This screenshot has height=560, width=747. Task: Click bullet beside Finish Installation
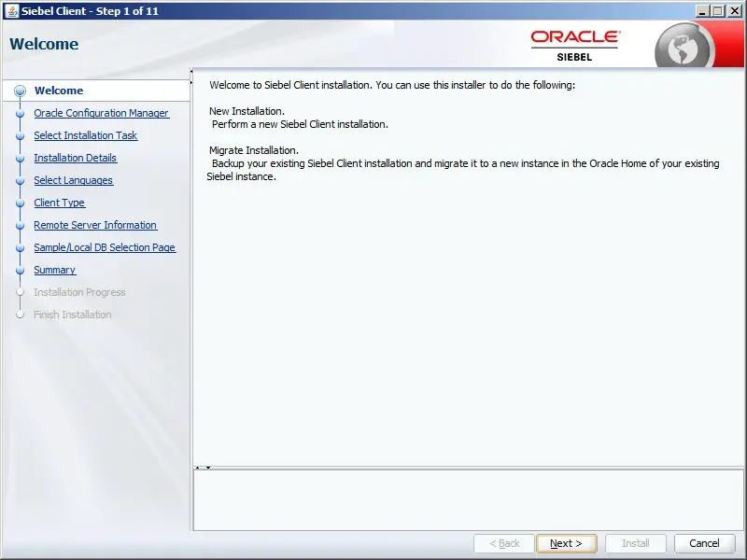click(x=20, y=315)
